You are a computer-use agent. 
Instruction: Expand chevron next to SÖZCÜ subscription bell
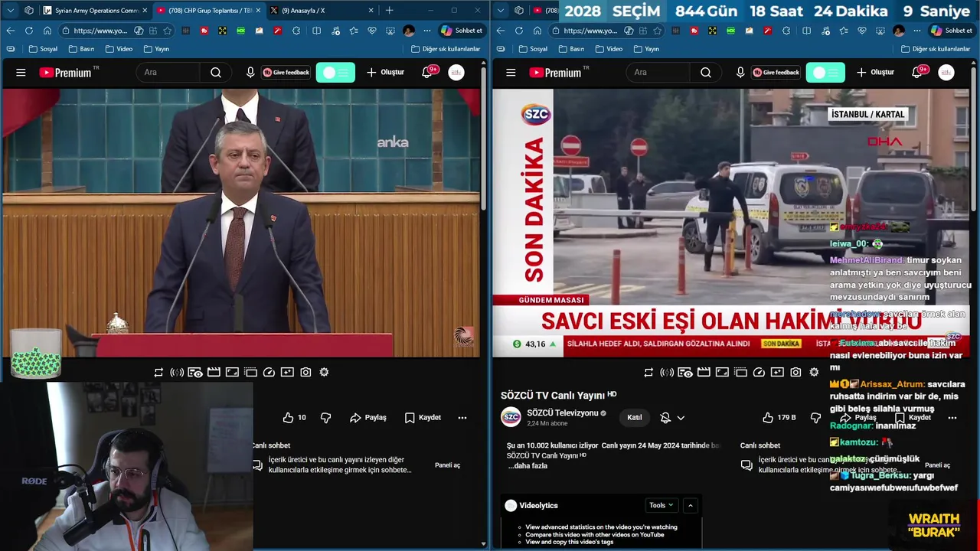[681, 418]
